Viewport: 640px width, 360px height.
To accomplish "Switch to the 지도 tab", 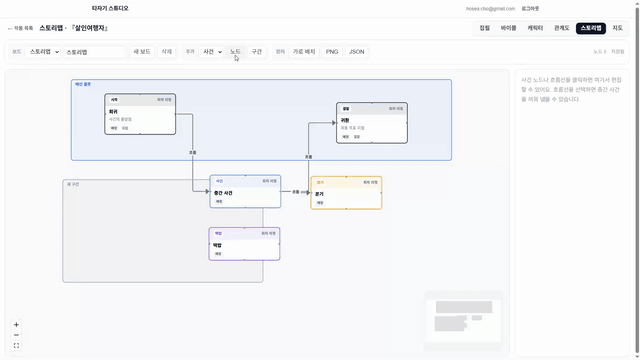I will (x=617, y=28).
